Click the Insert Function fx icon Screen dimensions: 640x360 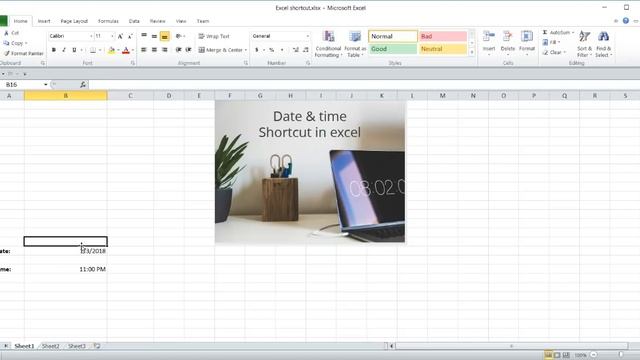click(x=83, y=84)
